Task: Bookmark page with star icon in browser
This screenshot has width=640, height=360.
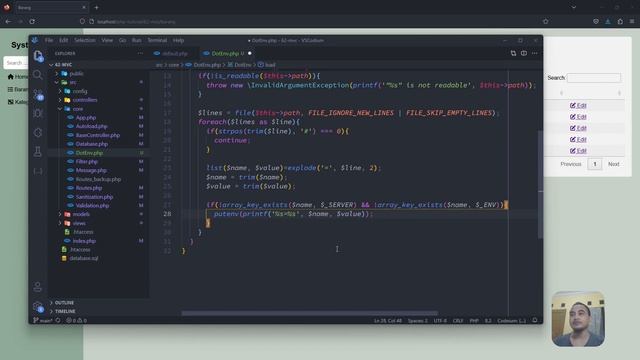Action: [x=546, y=21]
